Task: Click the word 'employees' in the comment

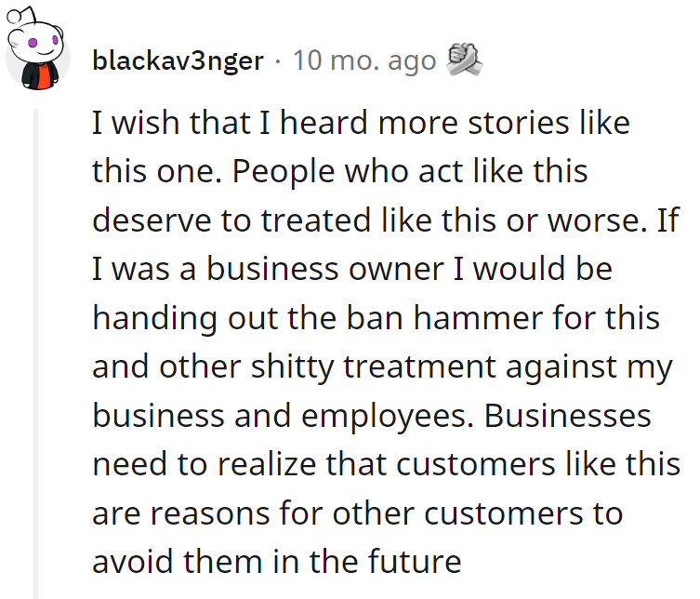Action: pos(388,418)
